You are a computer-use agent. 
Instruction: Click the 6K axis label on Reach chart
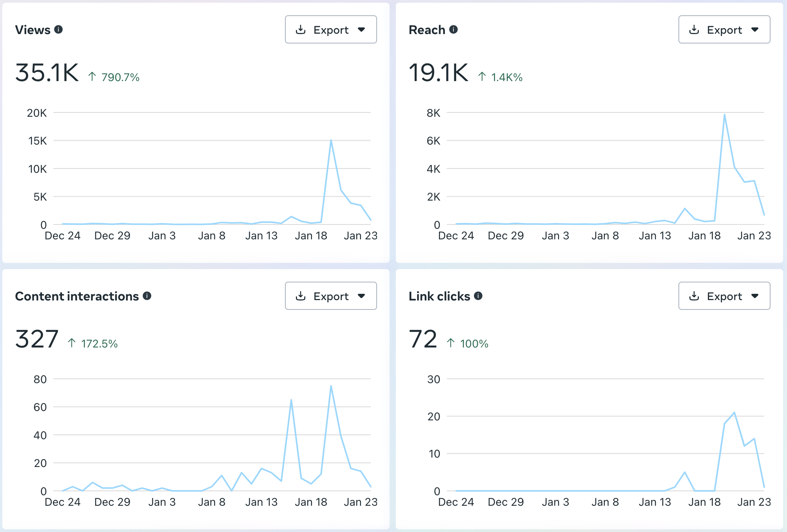tap(433, 141)
